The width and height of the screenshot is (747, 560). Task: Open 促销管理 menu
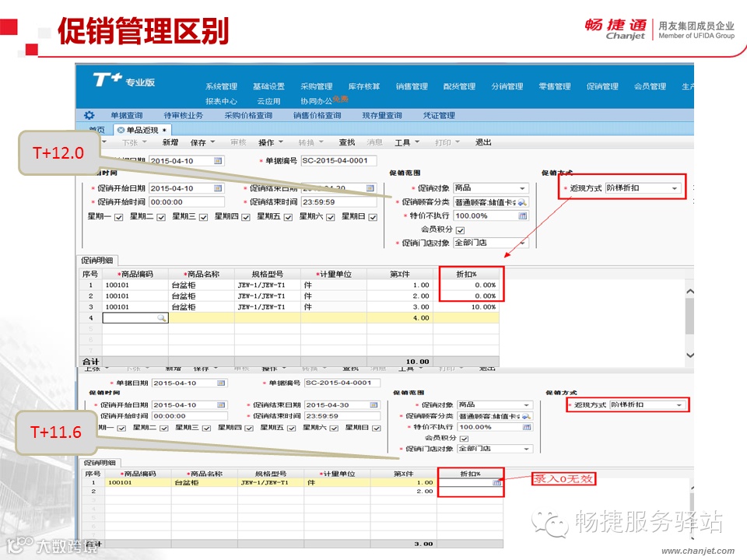[x=602, y=86]
